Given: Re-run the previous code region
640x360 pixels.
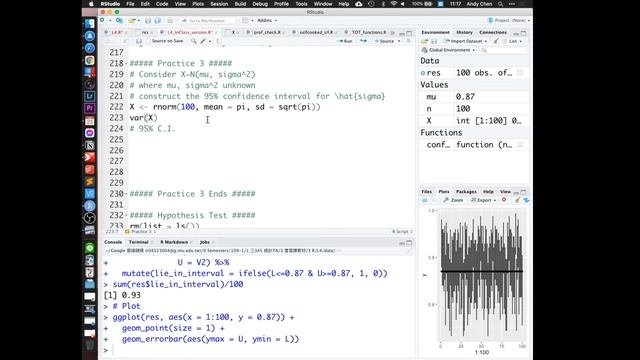Looking at the screenshot, I should coord(363,41).
